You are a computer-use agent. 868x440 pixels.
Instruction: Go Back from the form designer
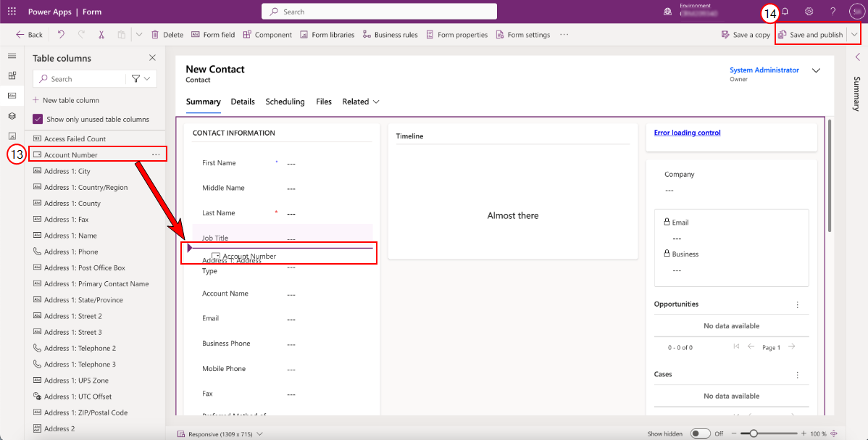pyautogui.click(x=29, y=34)
